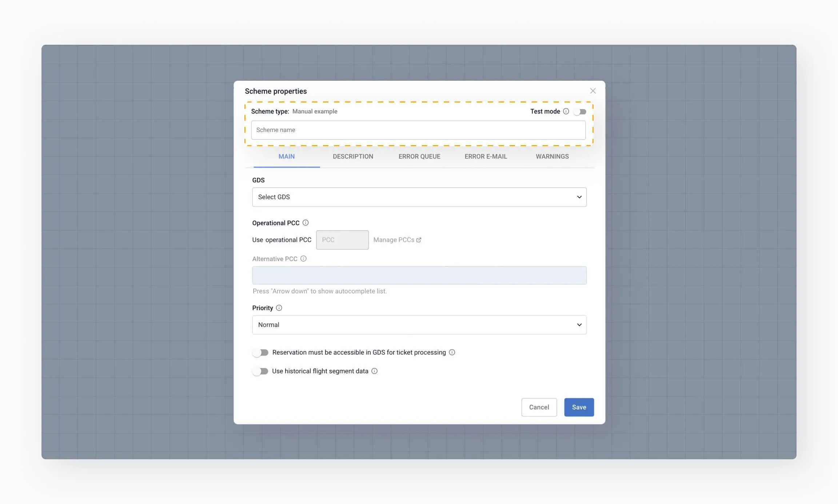
Task: Click the Cancel button
Action: tap(539, 407)
